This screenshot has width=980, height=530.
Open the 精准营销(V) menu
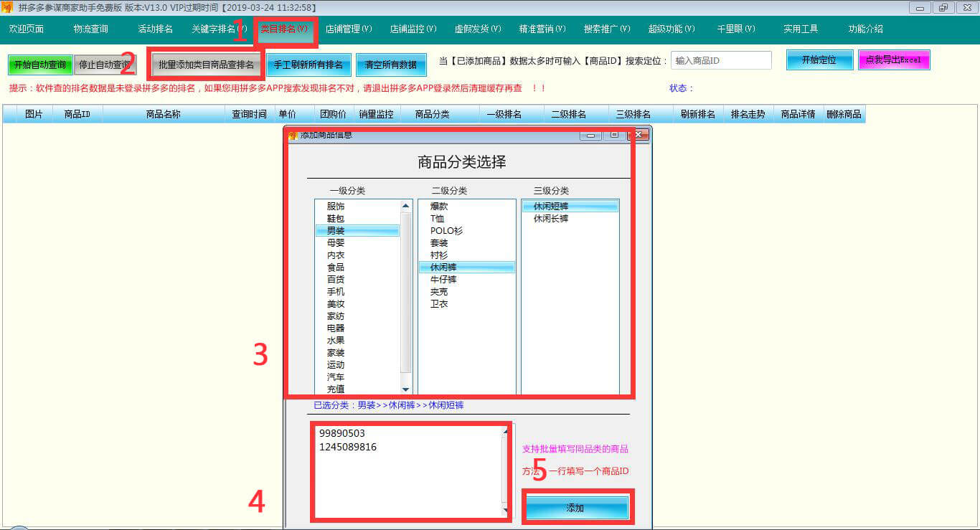[542, 29]
